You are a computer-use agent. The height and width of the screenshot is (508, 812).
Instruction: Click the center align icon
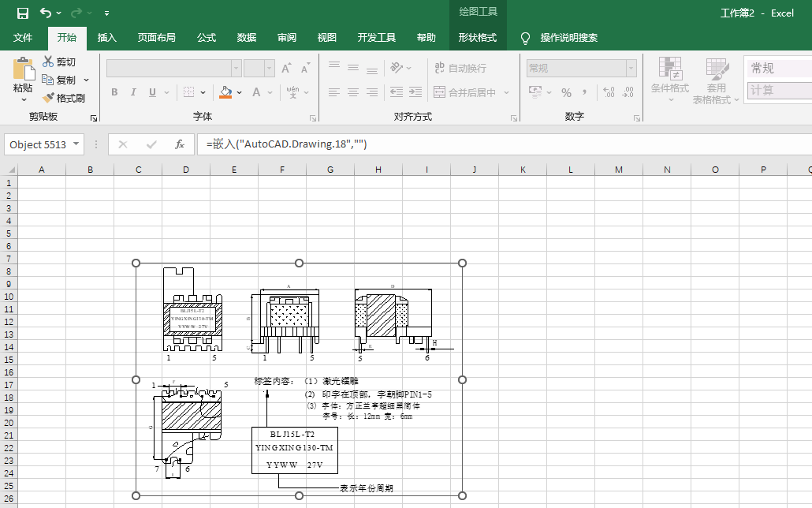(x=353, y=92)
